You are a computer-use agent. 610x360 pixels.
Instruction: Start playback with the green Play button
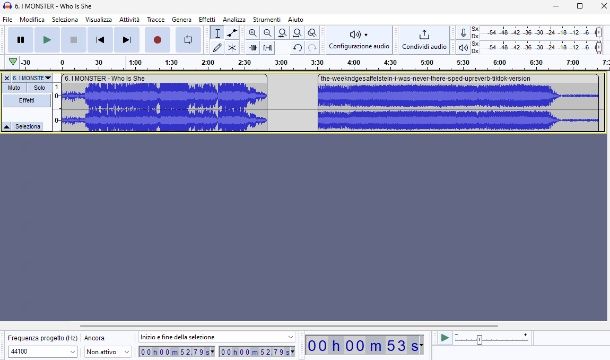coord(47,40)
